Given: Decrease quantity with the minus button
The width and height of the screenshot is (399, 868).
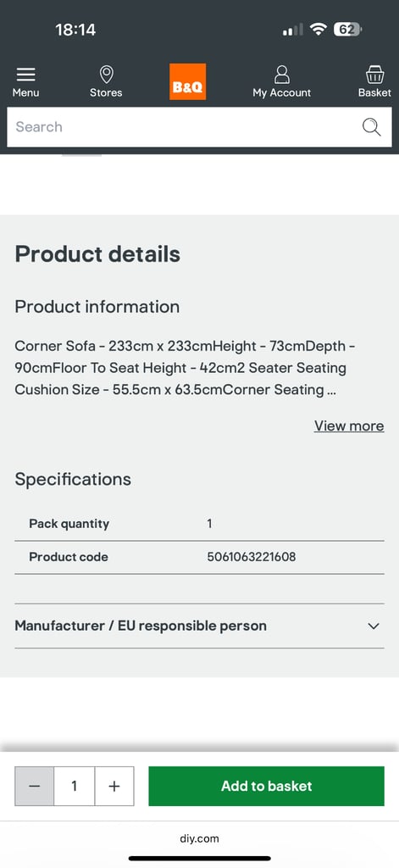Looking at the screenshot, I should click(x=35, y=786).
